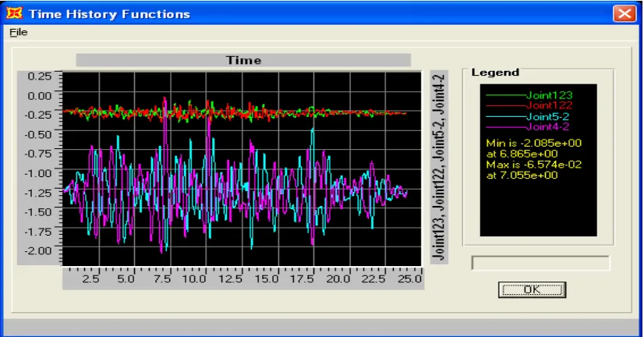644x337 pixels.
Task: Click the -0.50 y-axis value
Action: point(37,134)
